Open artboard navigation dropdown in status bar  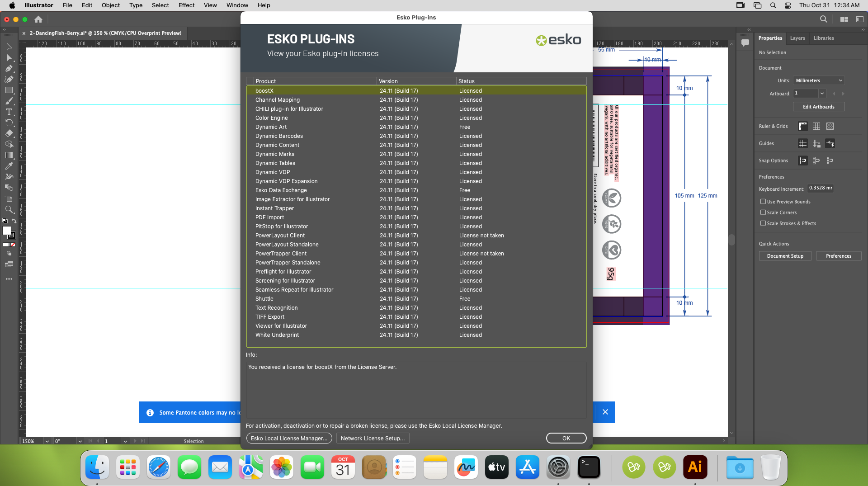(x=125, y=441)
